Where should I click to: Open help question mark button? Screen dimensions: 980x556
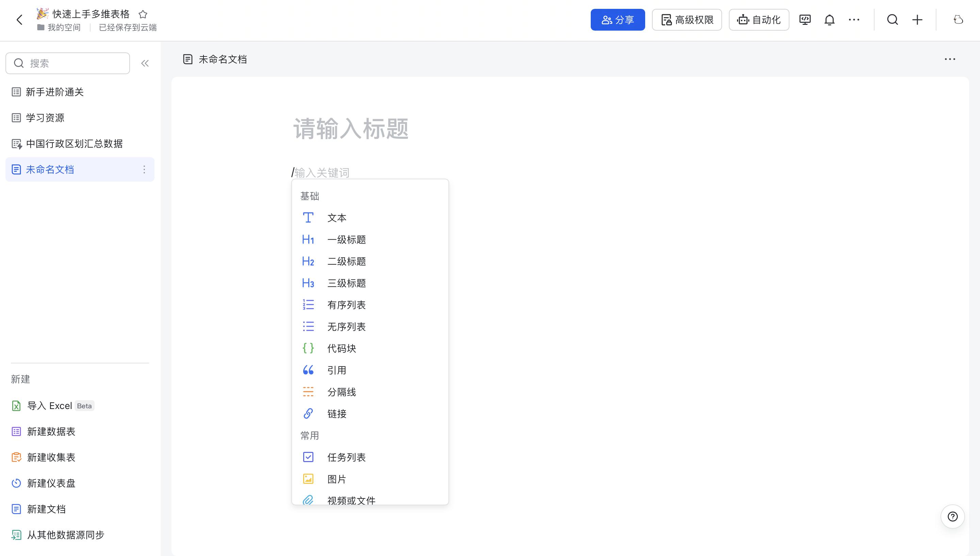coord(952,517)
